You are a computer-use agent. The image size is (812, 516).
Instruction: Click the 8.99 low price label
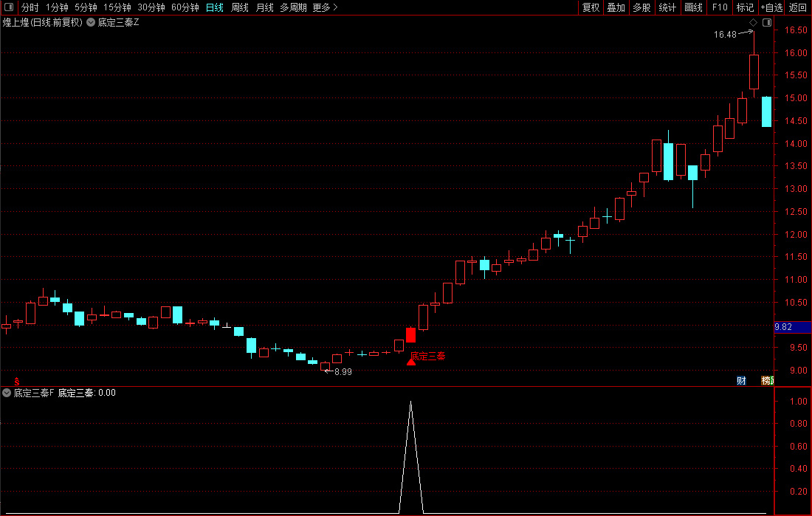[x=343, y=372]
